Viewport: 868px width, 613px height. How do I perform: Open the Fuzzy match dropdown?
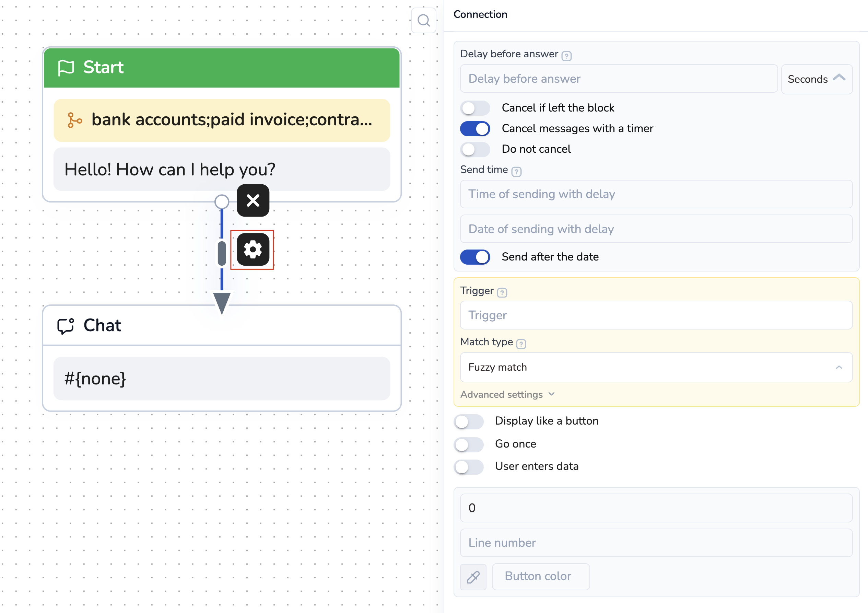coord(656,367)
